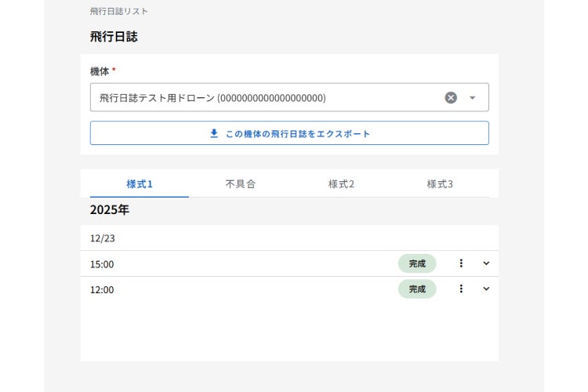Screen dimensions: 588x392
Task: Switch to the 様式1 tab
Action: point(140,184)
